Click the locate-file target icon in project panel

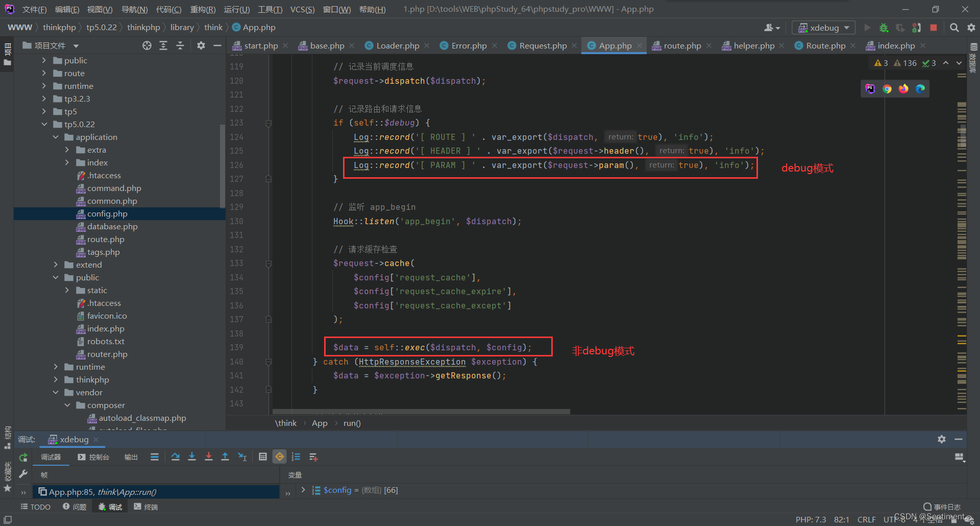[x=147, y=45]
